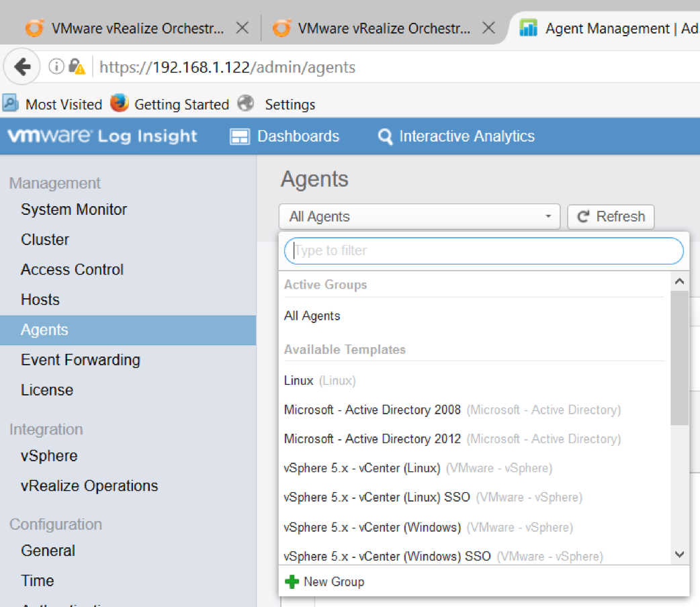
Task: Select Microsoft - Active Directory 2012 template
Action: pos(452,438)
